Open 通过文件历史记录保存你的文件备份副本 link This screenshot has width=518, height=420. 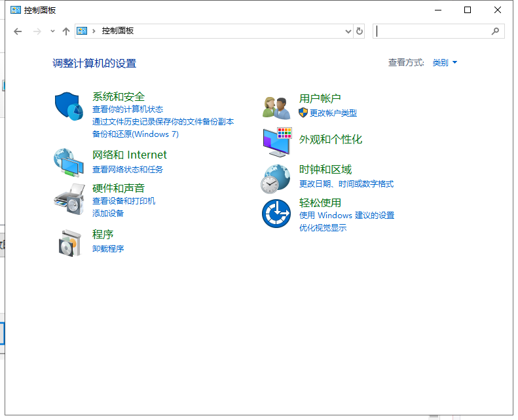pyautogui.click(x=163, y=122)
